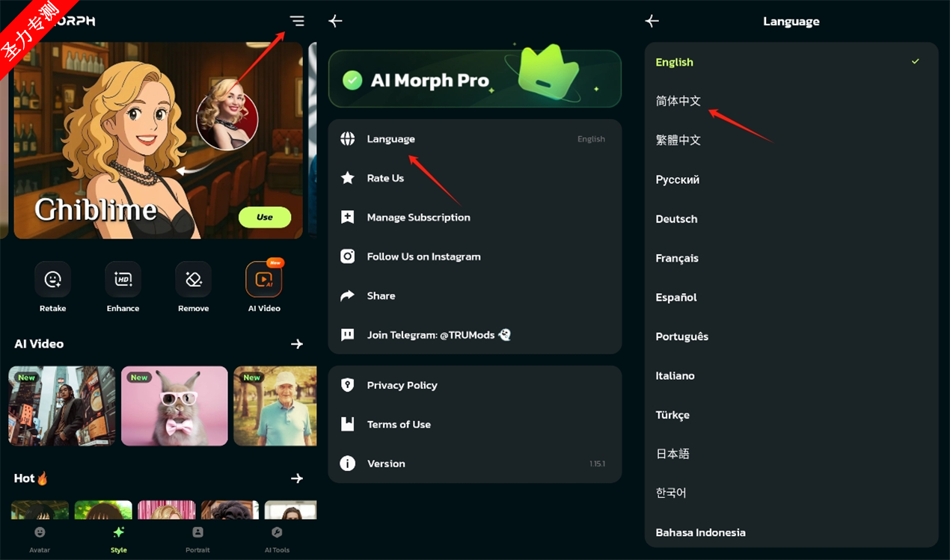Screen dimensions: 950x560
Task: Click the Instagram icon
Action: (x=347, y=256)
